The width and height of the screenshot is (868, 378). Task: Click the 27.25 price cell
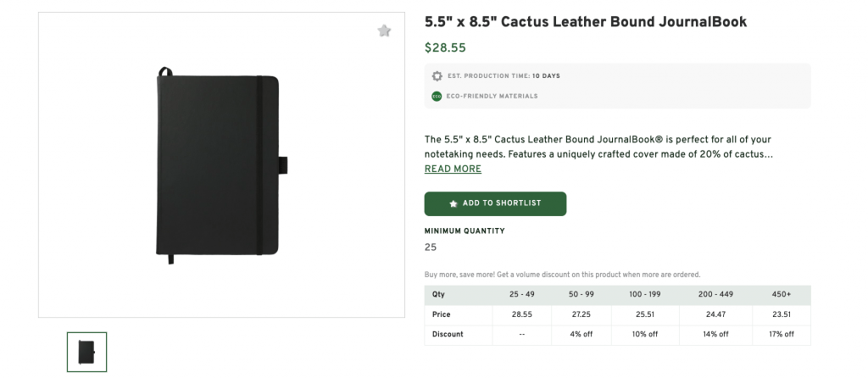point(583,314)
